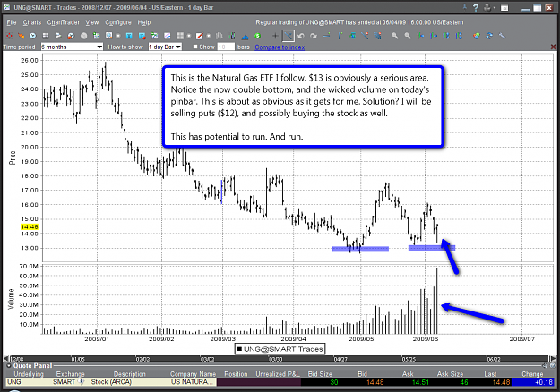Click the right scroll arrow of timeline

[553, 359]
